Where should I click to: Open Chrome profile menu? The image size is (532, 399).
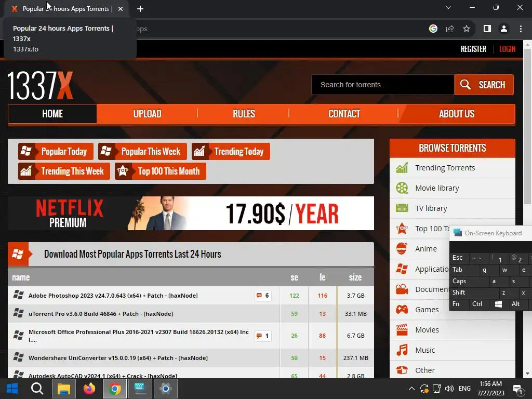[x=504, y=29]
